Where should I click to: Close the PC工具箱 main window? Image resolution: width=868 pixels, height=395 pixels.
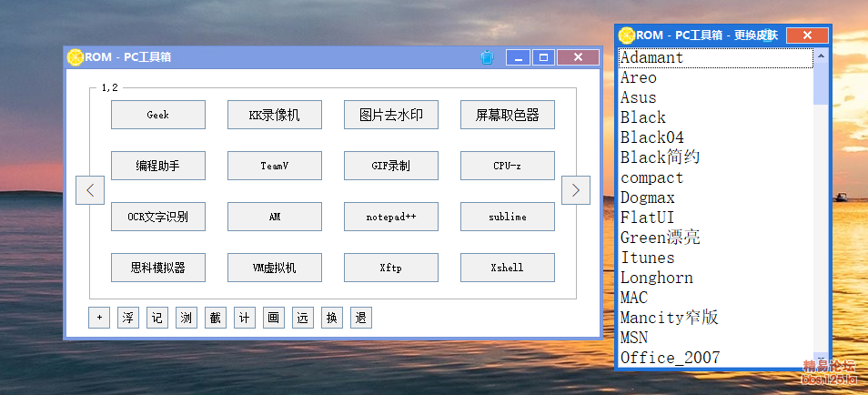(578, 57)
